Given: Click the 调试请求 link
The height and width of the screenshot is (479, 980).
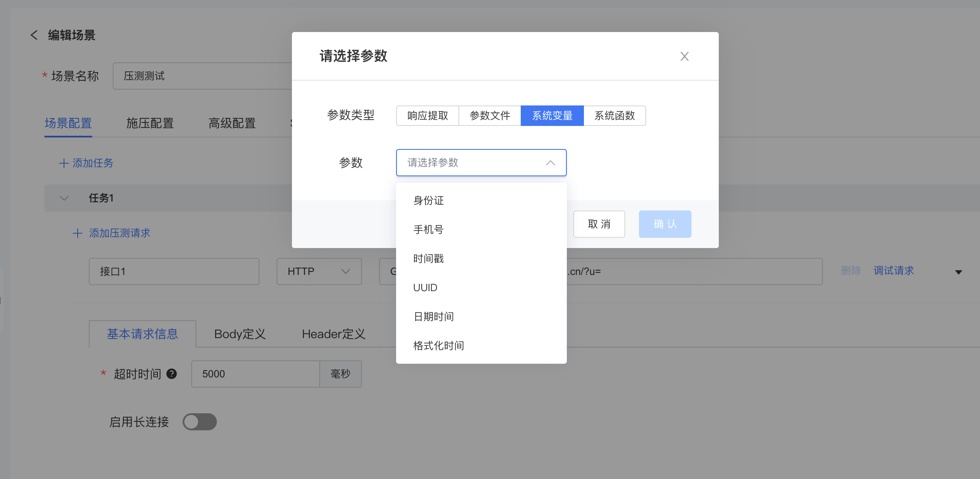Looking at the screenshot, I should click(x=893, y=271).
